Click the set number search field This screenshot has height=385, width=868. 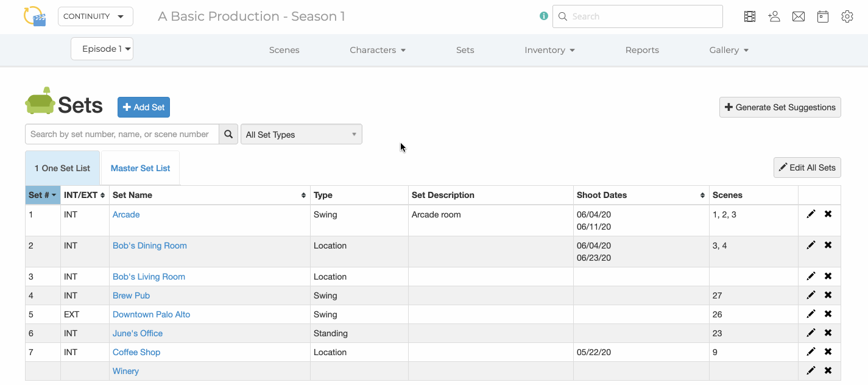click(x=122, y=134)
